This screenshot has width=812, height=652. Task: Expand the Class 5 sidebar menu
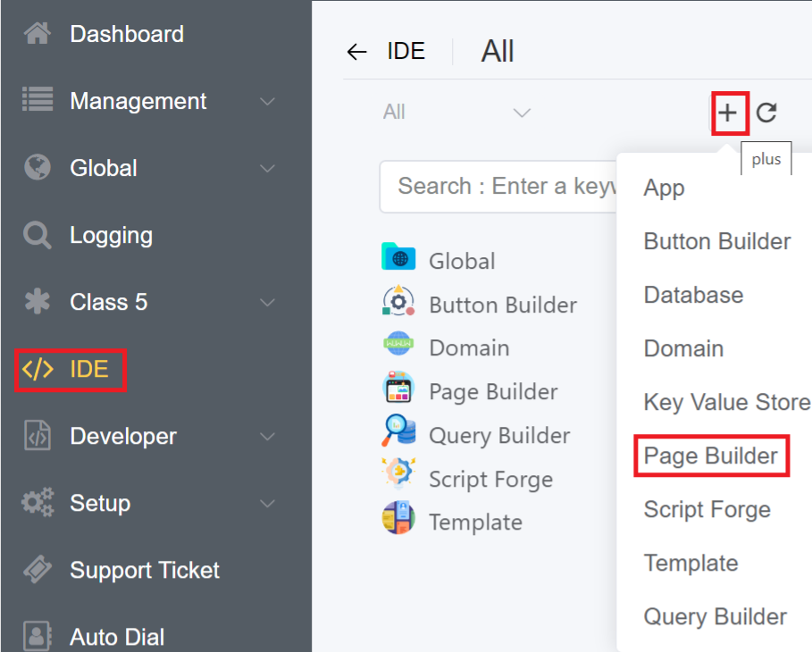coord(266,303)
